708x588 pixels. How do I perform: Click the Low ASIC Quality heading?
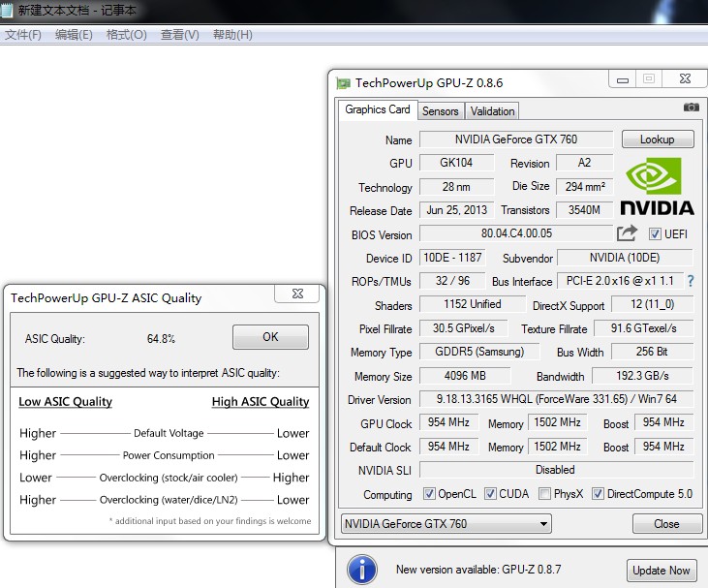(66, 401)
